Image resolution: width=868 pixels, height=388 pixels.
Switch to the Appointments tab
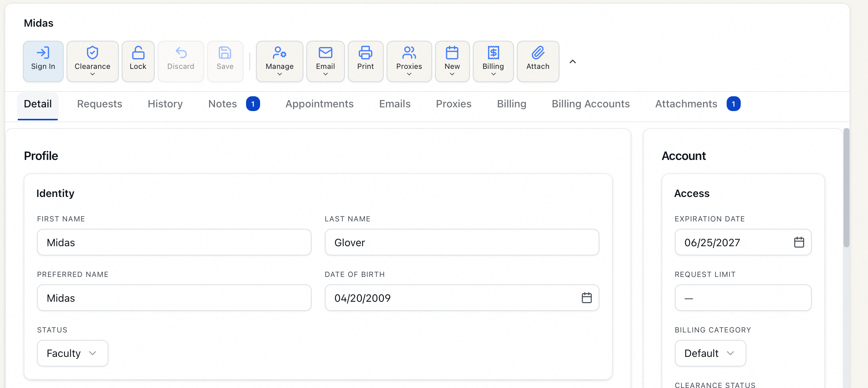[320, 104]
